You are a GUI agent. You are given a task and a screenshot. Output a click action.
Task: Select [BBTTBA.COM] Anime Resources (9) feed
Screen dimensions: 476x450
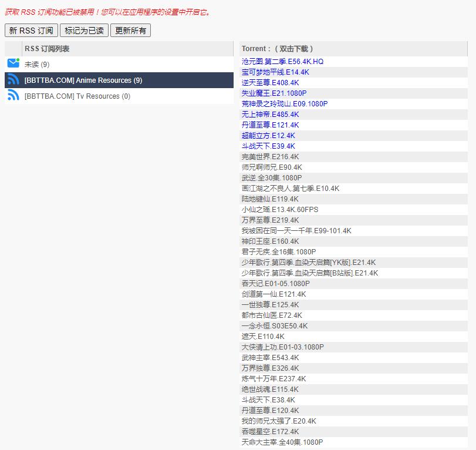click(x=119, y=80)
